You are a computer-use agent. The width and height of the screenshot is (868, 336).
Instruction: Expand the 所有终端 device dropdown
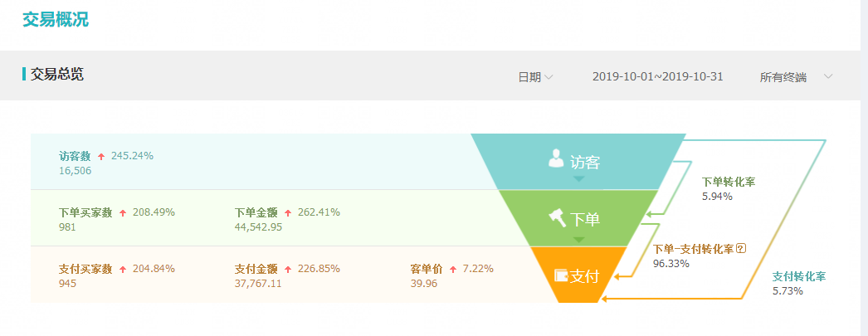pos(783,77)
